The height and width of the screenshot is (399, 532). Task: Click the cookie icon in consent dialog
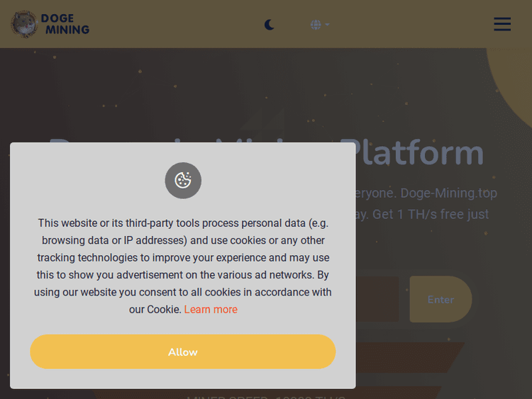click(x=183, y=181)
